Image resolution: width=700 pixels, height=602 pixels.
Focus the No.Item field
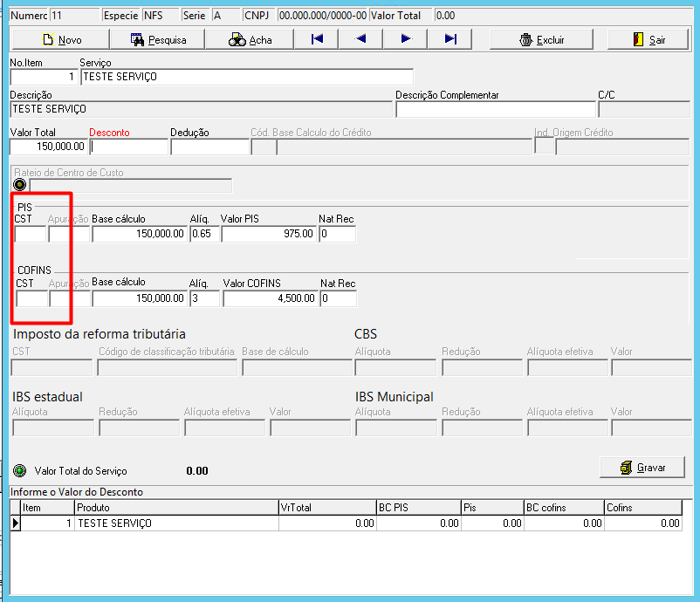coord(44,77)
